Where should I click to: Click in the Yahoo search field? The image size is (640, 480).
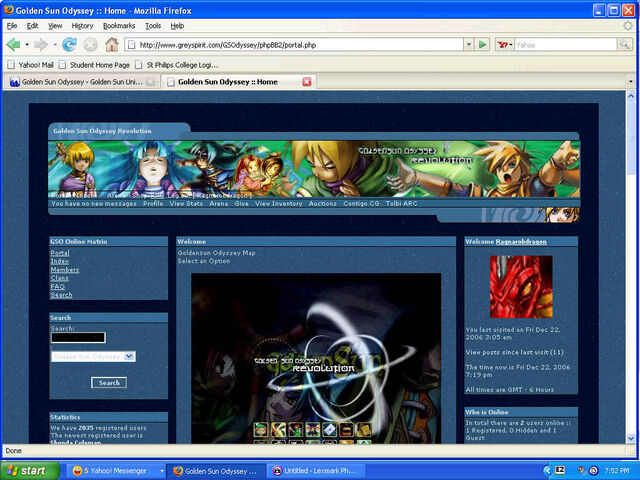[x=565, y=45]
